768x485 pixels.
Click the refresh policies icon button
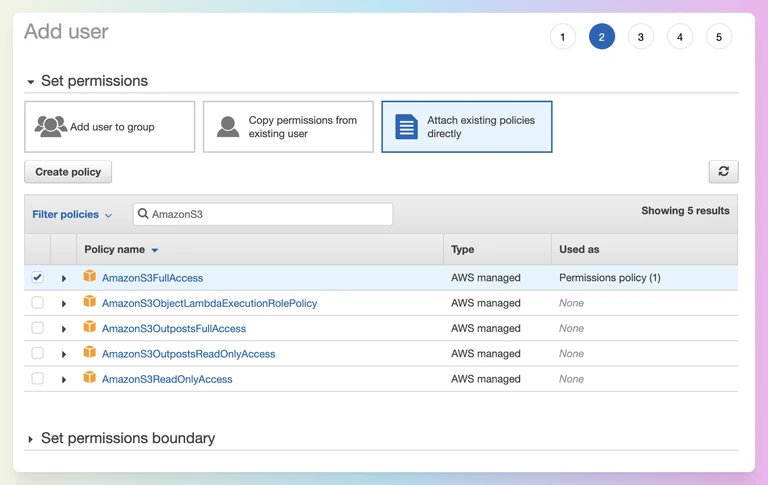click(x=723, y=171)
